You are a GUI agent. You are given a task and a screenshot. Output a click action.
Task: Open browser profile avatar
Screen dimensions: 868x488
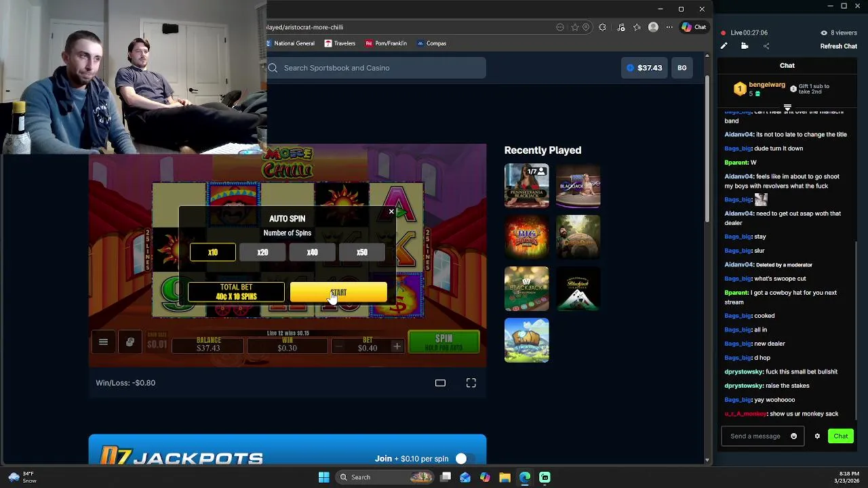653,27
